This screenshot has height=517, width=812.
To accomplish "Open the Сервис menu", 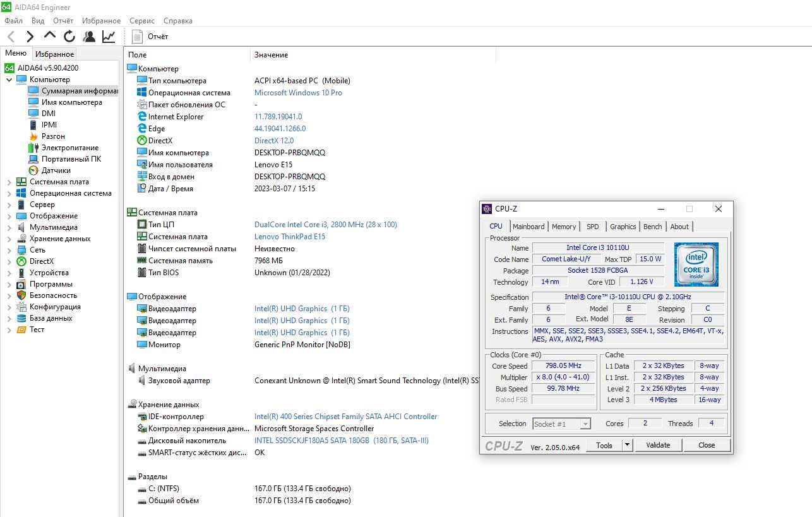I will (x=142, y=21).
